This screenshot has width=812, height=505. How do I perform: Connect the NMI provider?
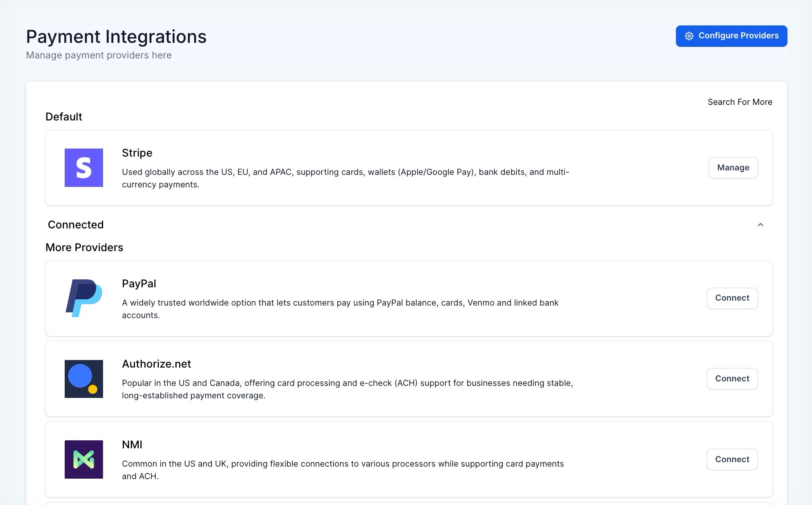(x=732, y=459)
